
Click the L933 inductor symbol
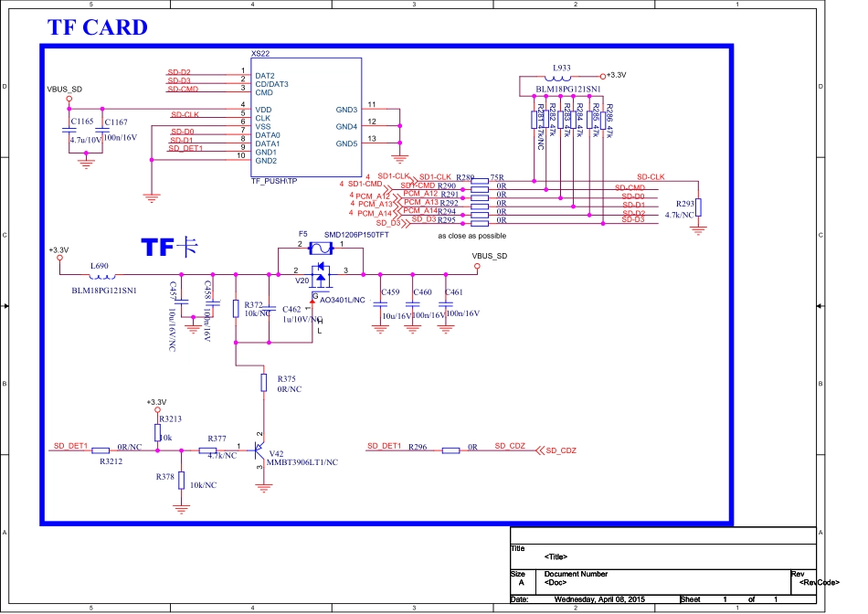point(561,77)
